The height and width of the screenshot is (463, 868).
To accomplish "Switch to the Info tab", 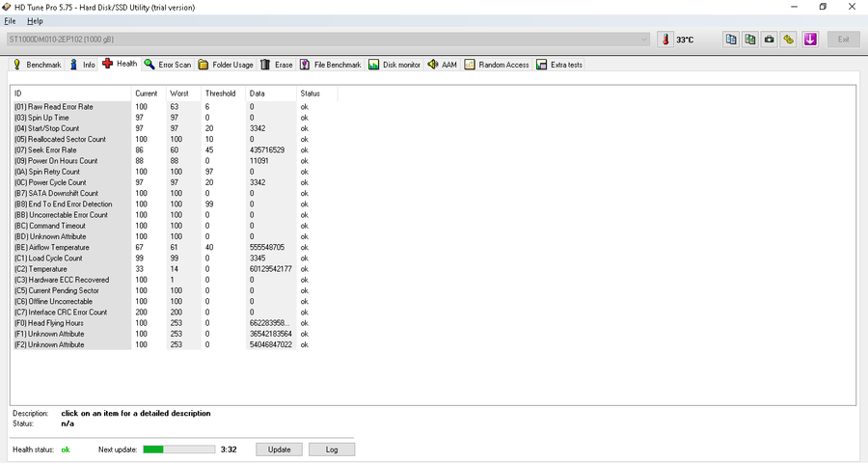I will point(83,65).
